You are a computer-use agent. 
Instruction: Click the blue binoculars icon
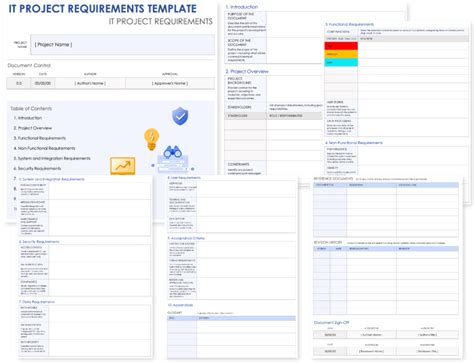click(x=172, y=152)
